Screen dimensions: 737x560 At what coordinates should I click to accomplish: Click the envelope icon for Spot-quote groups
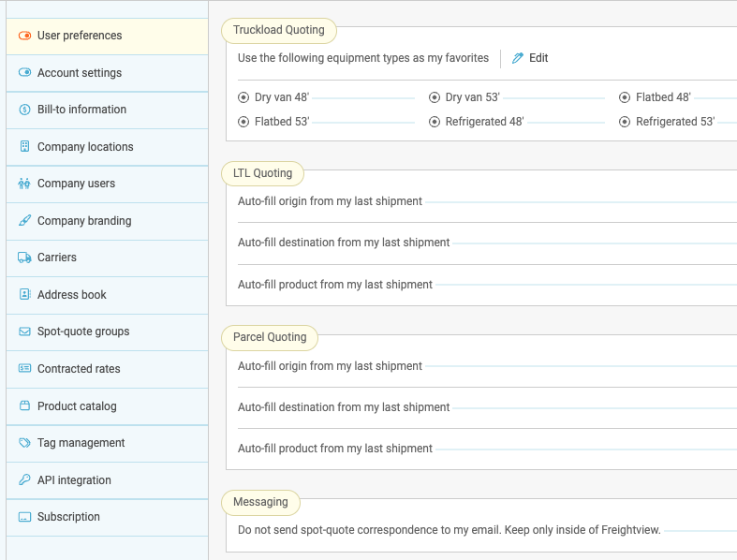coord(24,332)
